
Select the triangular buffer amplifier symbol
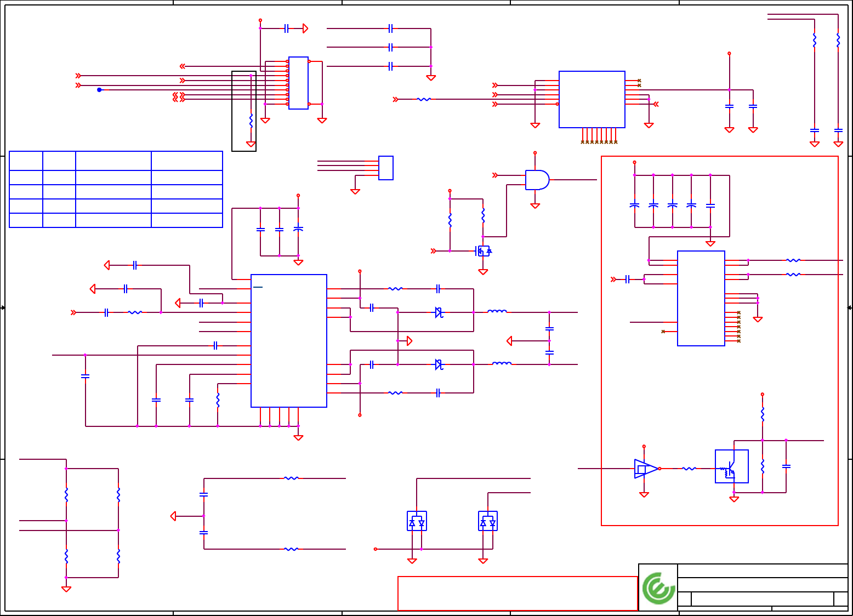pos(646,469)
